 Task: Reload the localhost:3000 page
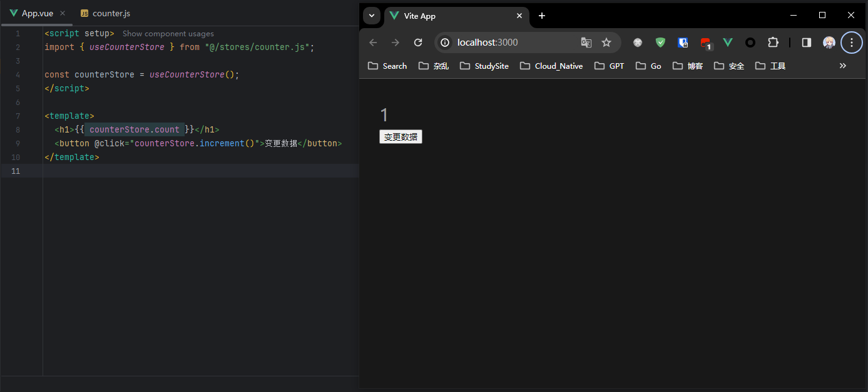pyautogui.click(x=418, y=43)
